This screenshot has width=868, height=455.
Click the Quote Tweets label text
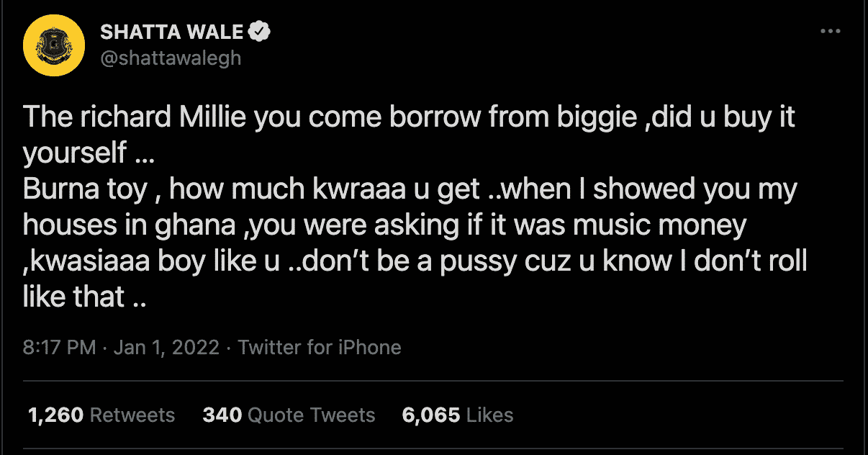(312, 415)
